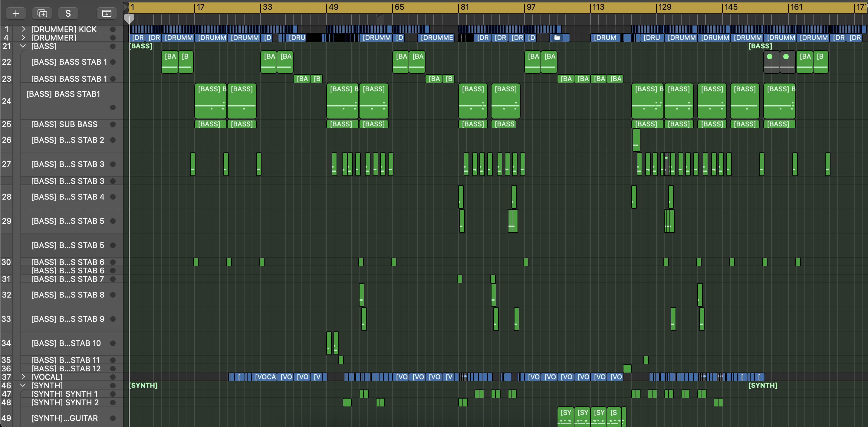Screen dimensions: 868x427
Task: Toggle the dot on [SYNTH] SYNTH 1 track
Action: (x=113, y=394)
